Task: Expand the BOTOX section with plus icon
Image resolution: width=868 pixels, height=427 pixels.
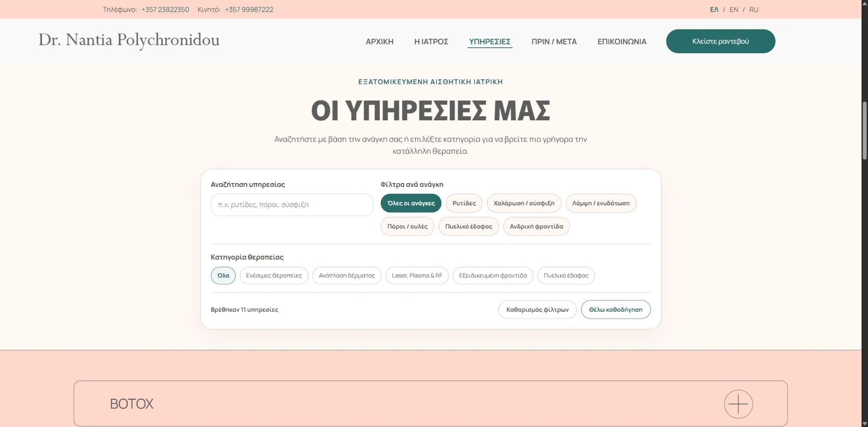Action: pos(738,404)
